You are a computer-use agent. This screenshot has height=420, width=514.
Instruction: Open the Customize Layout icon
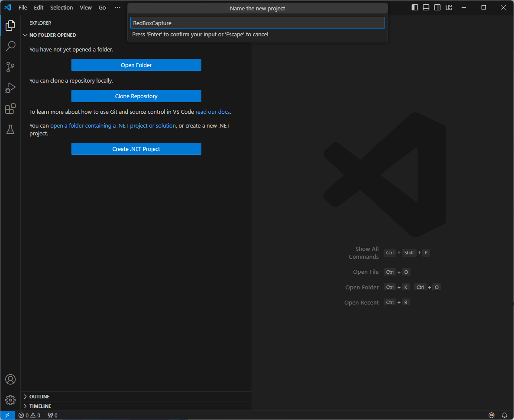point(449,7)
